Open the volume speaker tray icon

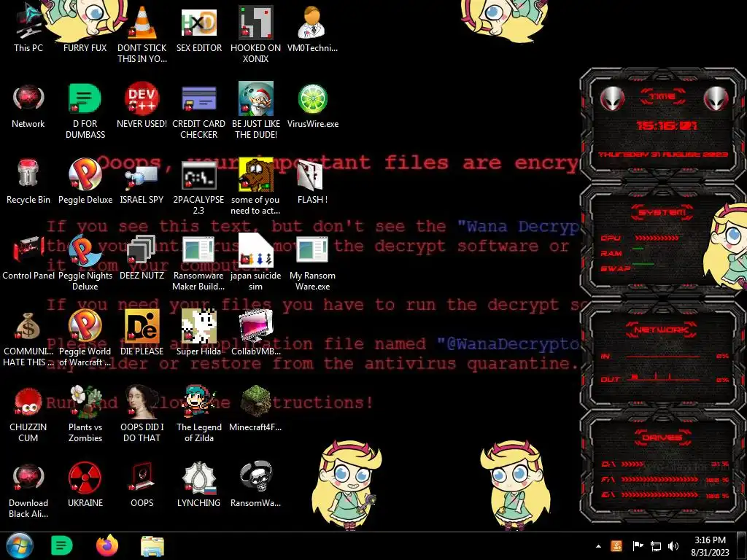pyautogui.click(x=673, y=546)
